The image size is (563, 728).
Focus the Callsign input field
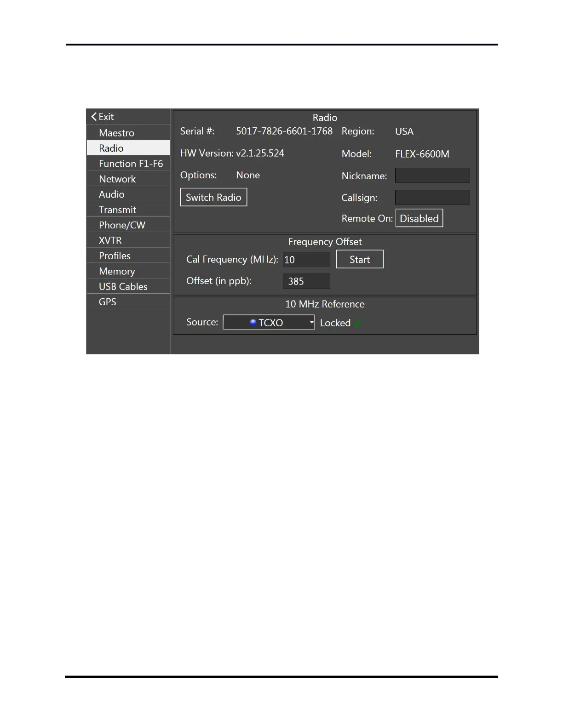432,197
